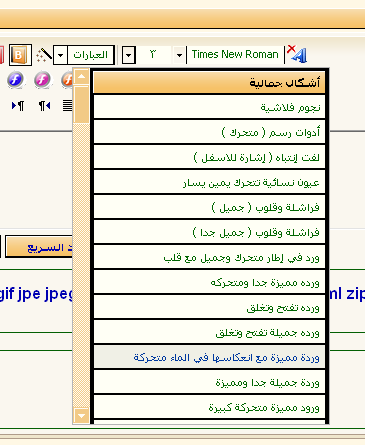
Task: Click the list scrollbar up arrow
Action: 81,77
